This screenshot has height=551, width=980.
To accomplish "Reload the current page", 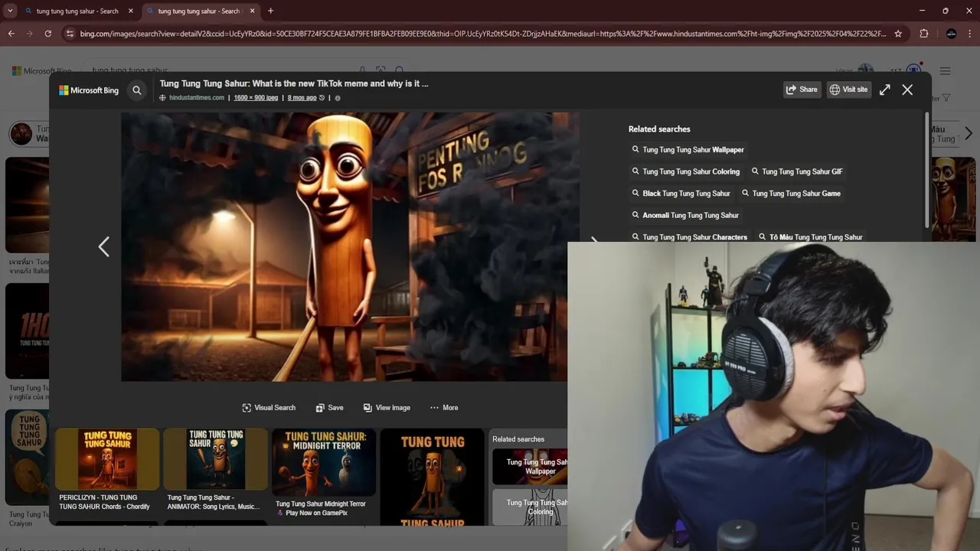I will 47,34.
